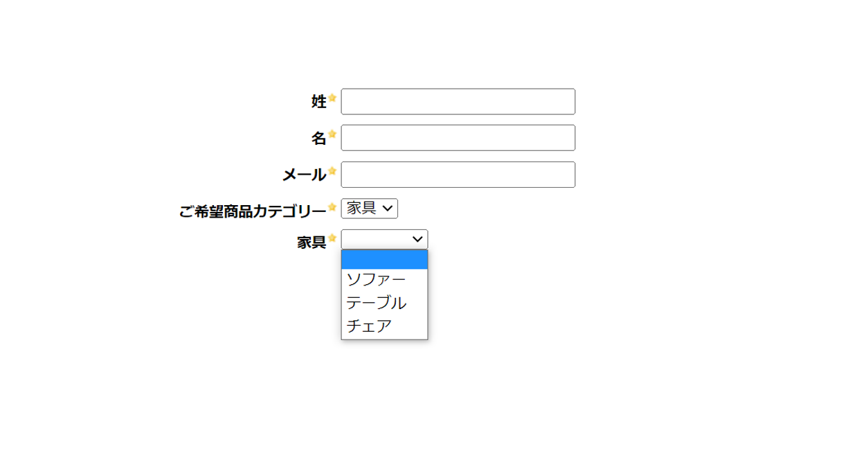Image resolution: width=868 pixels, height=467 pixels.
Task: Open the ご希望商品カテゴリー dropdown showing 家具
Action: click(x=370, y=208)
